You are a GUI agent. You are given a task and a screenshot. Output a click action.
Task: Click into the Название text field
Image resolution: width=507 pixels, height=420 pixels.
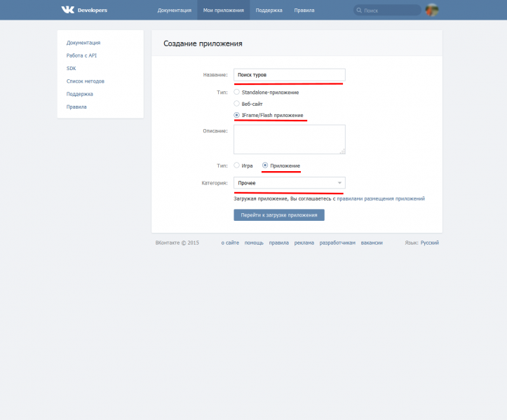point(289,75)
